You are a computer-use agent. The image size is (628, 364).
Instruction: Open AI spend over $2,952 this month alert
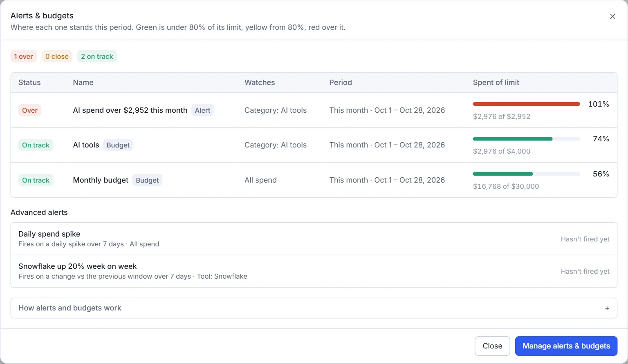point(130,110)
